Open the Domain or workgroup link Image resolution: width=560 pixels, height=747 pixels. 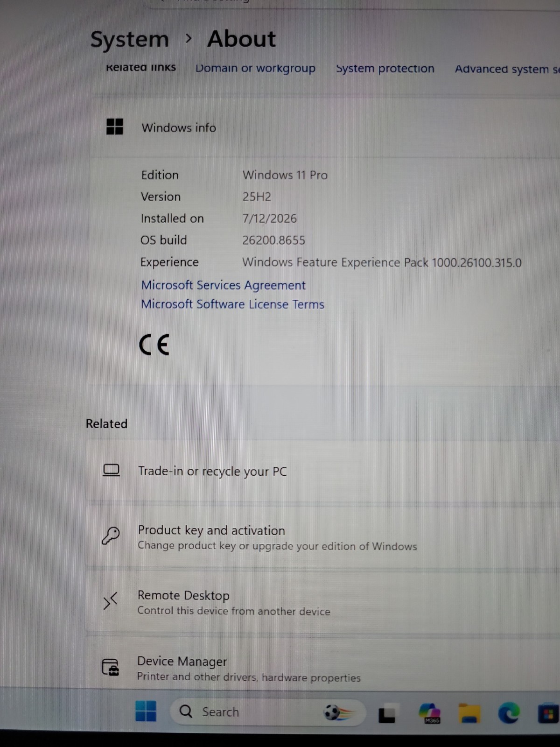pyautogui.click(x=255, y=68)
